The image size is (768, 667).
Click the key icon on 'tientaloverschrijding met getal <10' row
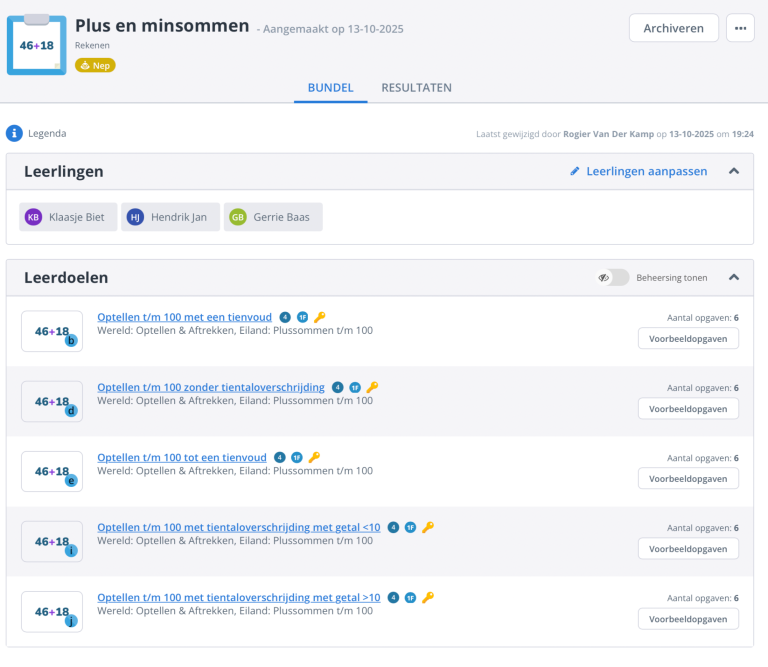(428, 527)
